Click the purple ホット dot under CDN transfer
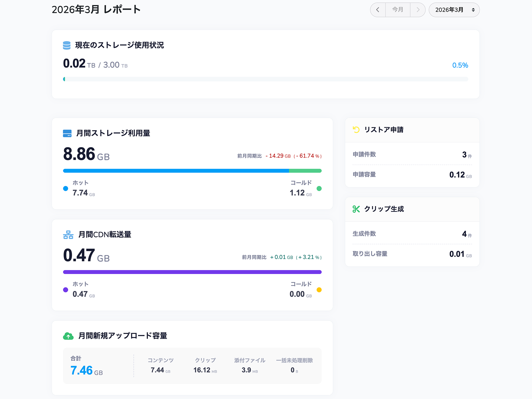Screen dimensions: 532x399 pyautogui.click(x=66, y=290)
